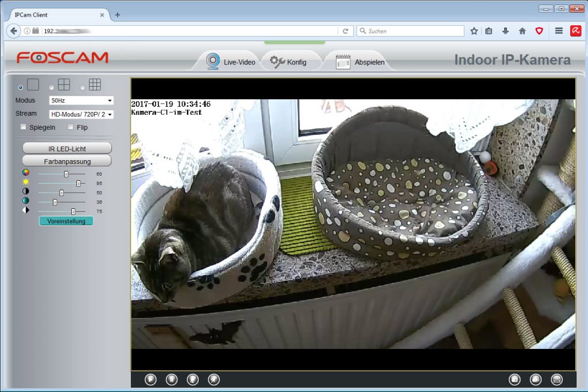Enable the Spiegeln checkbox
This screenshot has width=588, height=392.
point(24,127)
